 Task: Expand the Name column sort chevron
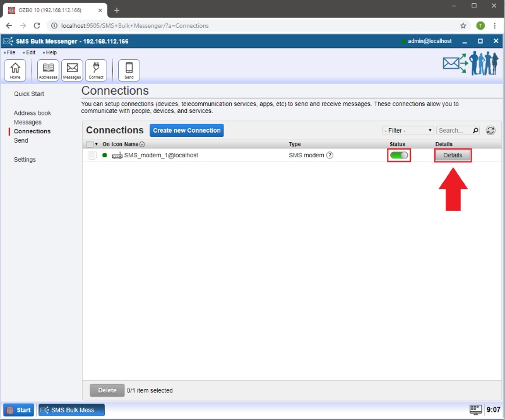[x=142, y=145]
